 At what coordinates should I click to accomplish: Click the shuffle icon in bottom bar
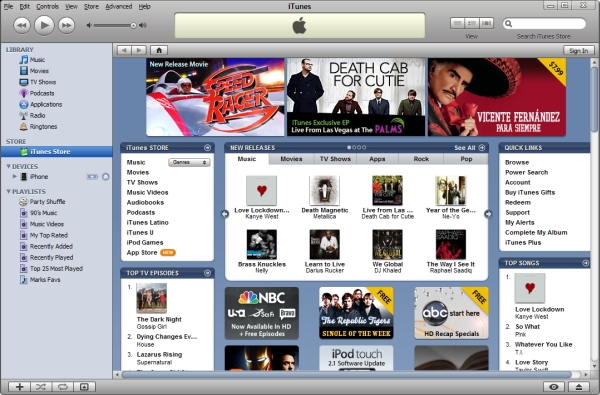(x=41, y=387)
